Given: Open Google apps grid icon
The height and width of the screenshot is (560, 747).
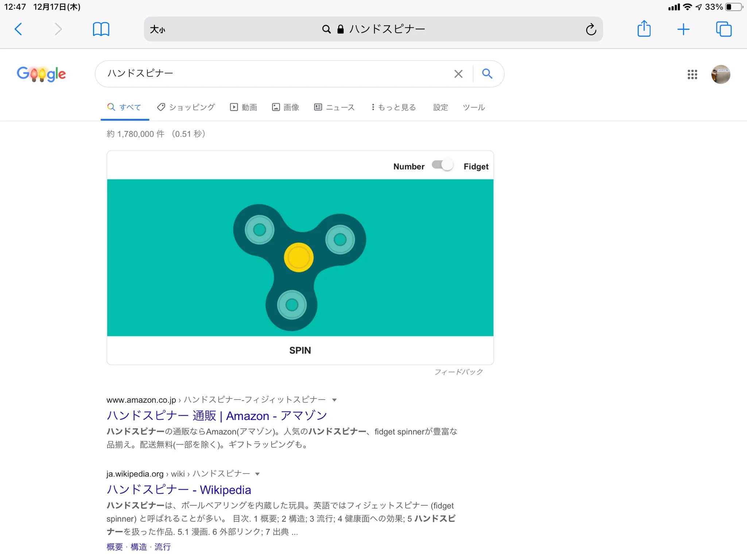Looking at the screenshot, I should pos(692,74).
